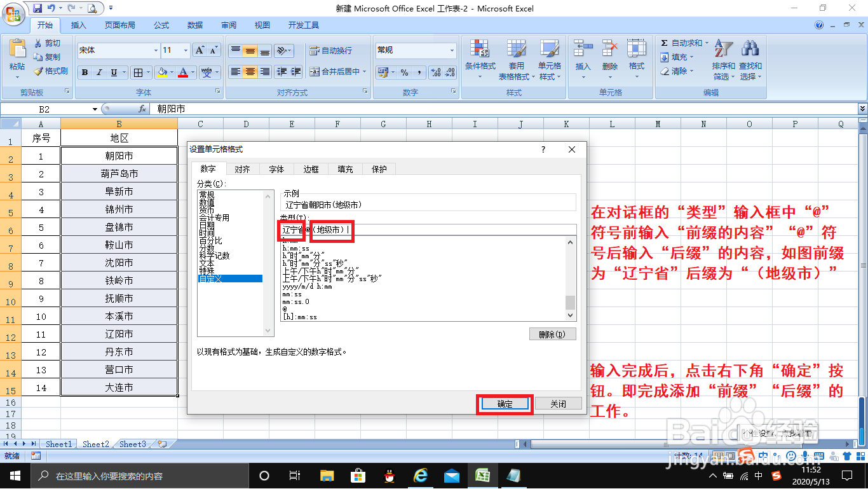The width and height of the screenshot is (868, 489).
Task: Toggle Italic formatting
Action: (99, 72)
